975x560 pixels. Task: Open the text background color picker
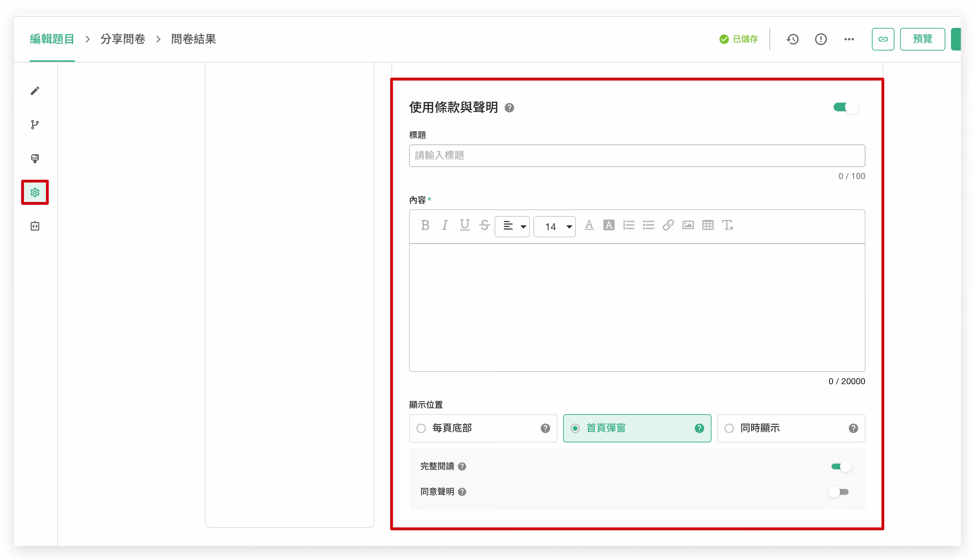coord(609,225)
